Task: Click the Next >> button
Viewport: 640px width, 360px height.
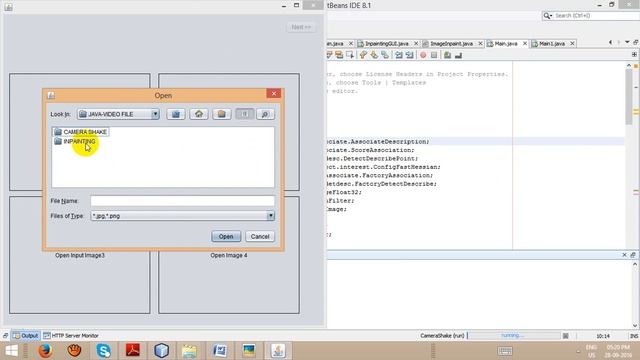Action: pyautogui.click(x=301, y=27)
